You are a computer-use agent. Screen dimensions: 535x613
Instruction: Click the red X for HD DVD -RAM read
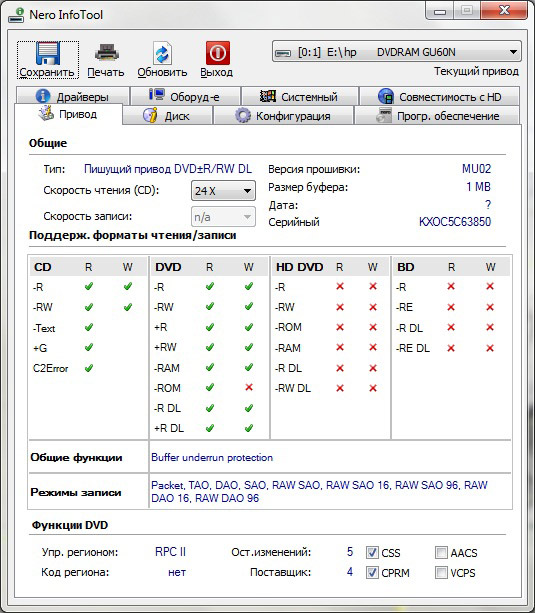pos(340,347)
